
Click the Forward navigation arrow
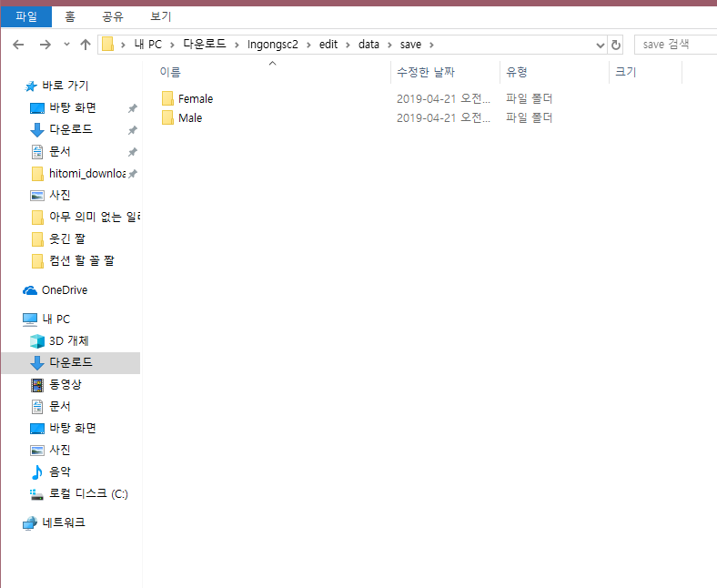pos(45,45)
